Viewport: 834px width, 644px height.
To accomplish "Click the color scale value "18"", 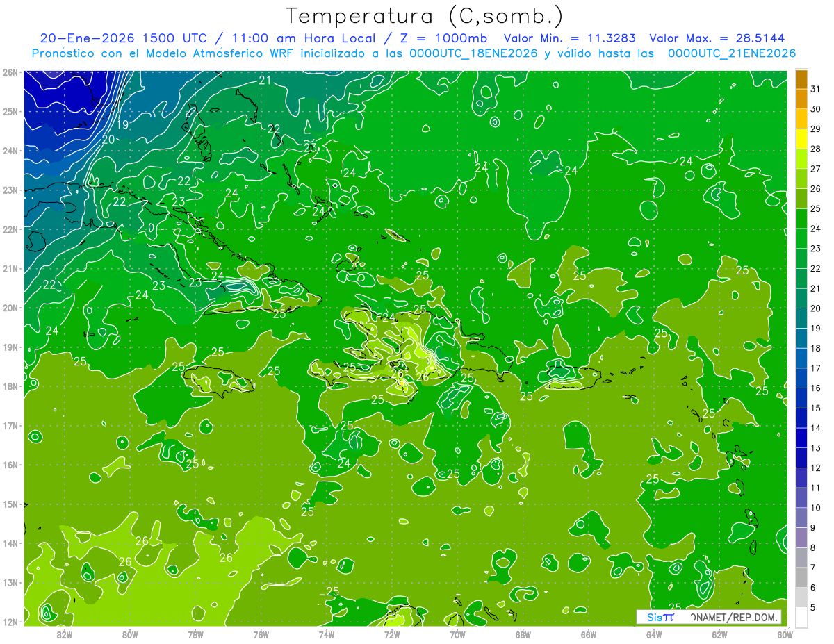I will (815, 349).
